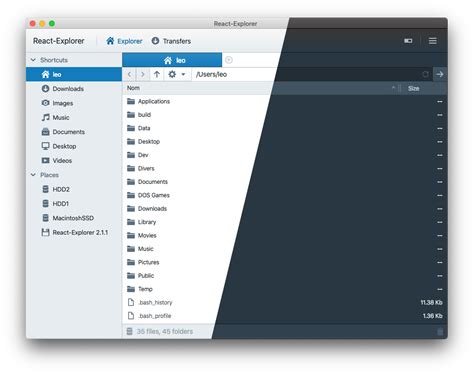Open the Downloads shortcut in sidebar
The width and height of the screenshot is (474, 374).
[74, 89]
